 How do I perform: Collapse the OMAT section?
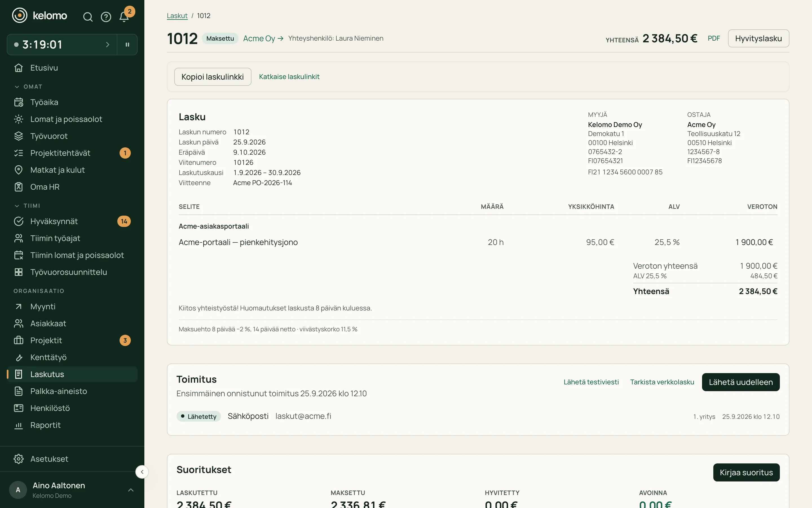point(28,87)
